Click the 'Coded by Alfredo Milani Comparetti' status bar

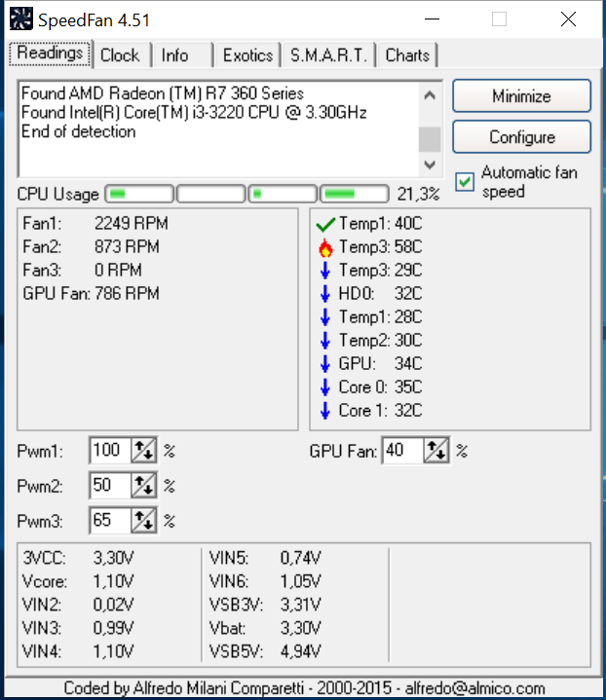[304, 688]
